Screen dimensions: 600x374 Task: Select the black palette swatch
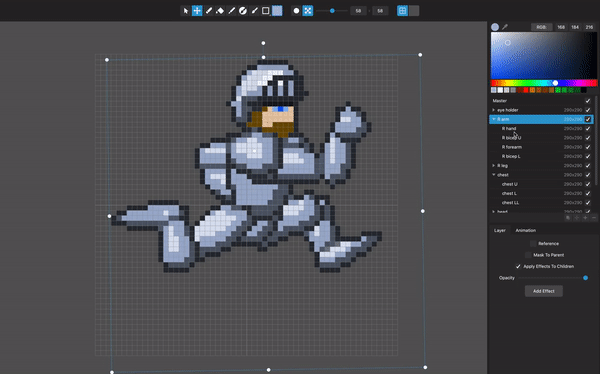pyautogui.click(x=584, y=90)
